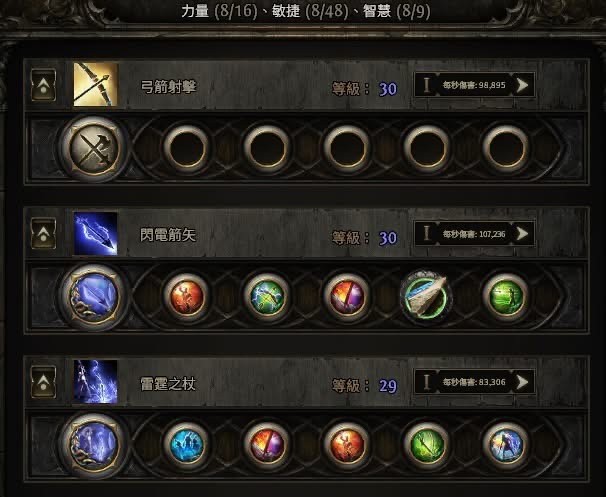Collapse the 閃電箭矢 skill section
The height and width of the screenshot is (497, 606).
(43, 233)
